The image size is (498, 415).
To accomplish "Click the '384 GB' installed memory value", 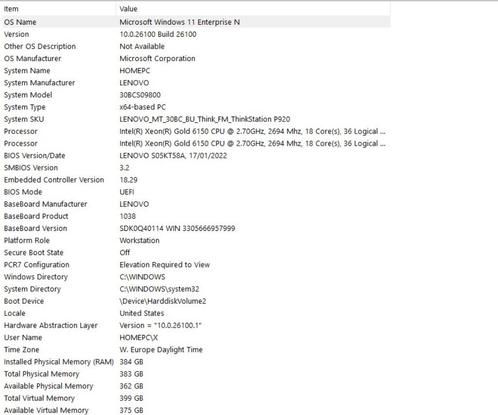I will [131, 362].
